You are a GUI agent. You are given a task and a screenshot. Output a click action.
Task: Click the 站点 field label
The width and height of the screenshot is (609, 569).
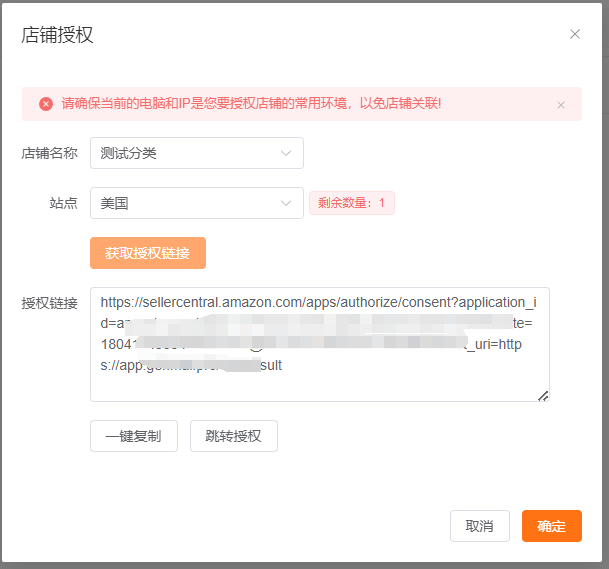[63, 203]
